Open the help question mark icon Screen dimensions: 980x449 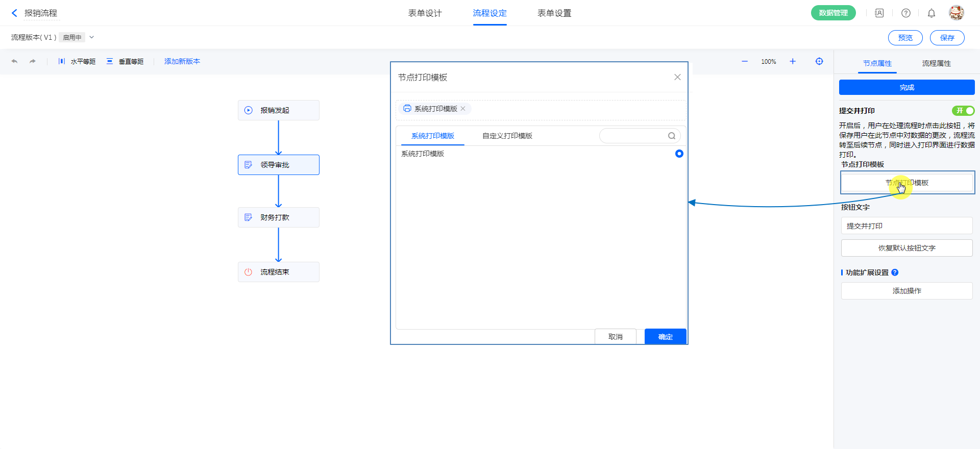[906, 13]
